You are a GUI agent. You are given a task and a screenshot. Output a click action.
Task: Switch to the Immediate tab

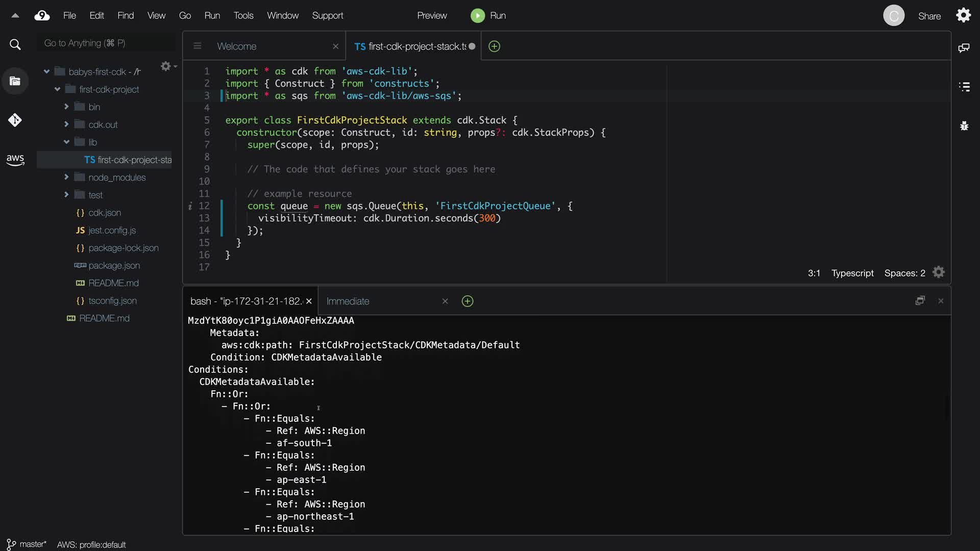tap(348, 302)
